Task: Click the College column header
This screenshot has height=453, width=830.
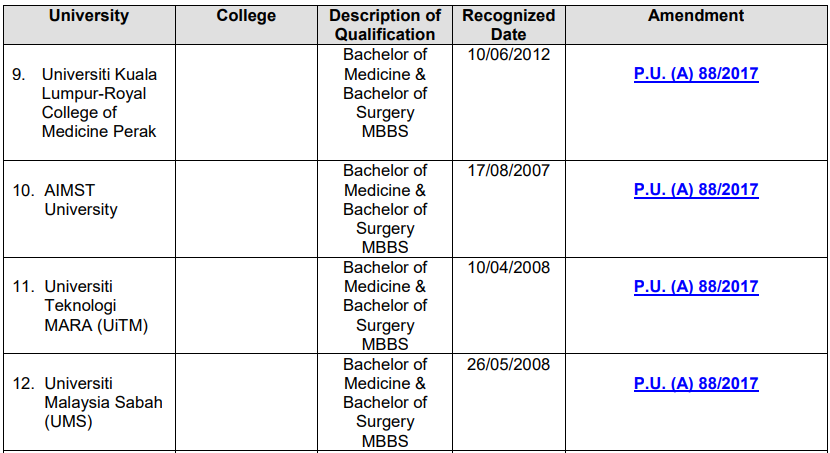Action: coord(246,16)
